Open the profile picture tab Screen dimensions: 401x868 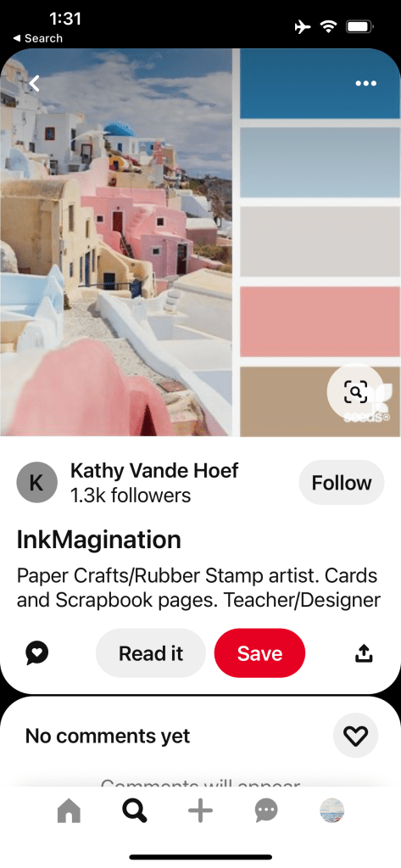[331, 811]
